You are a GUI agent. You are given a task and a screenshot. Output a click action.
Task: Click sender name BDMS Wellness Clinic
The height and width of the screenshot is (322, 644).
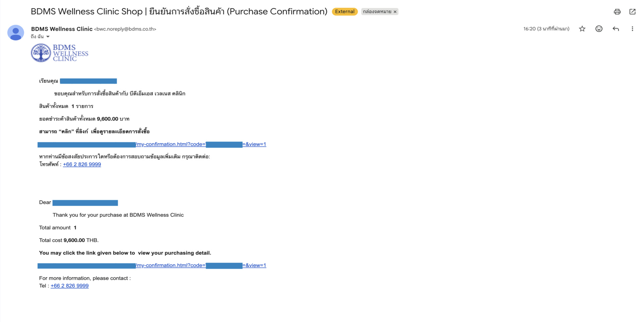pos(62,29)
